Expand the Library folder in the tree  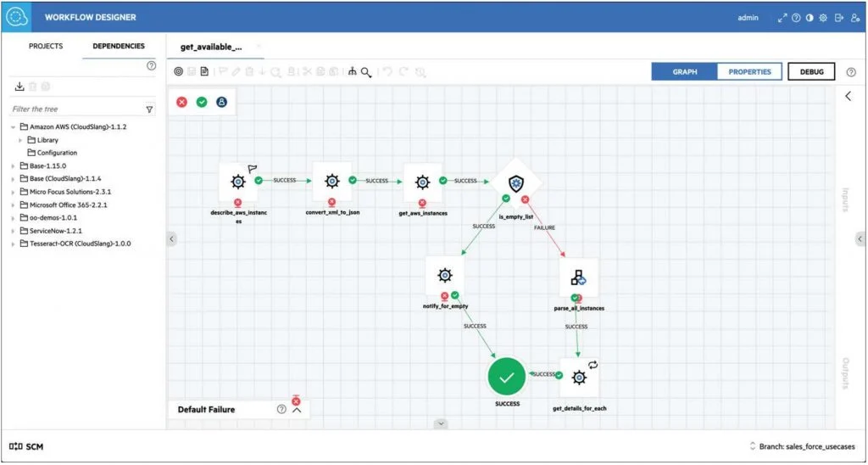click(x=20, y=140)
